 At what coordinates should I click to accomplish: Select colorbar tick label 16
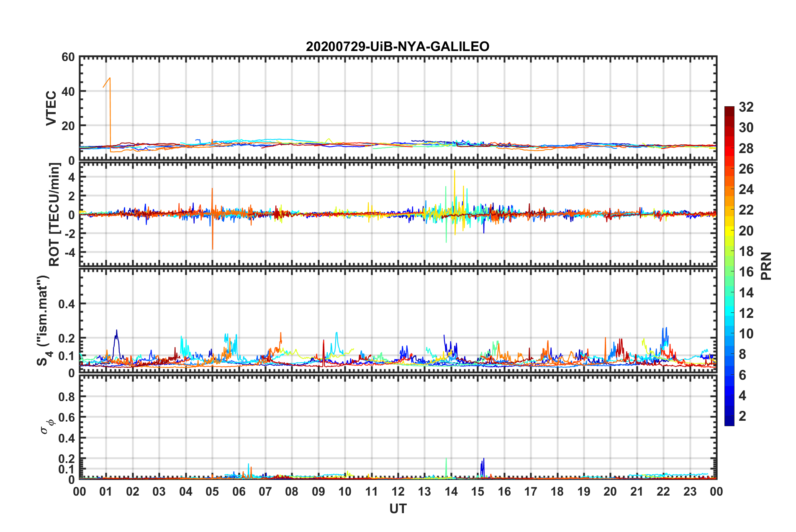(x=746, y=272)
